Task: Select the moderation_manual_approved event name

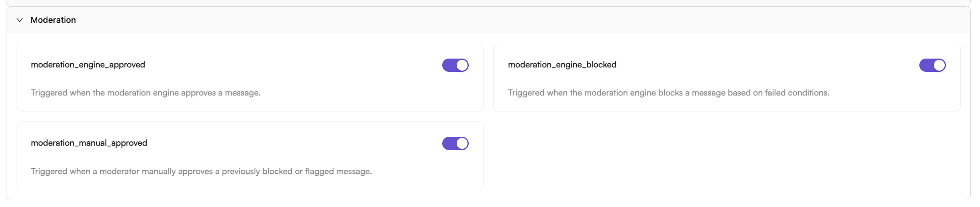Action: [x=89, y=143]
